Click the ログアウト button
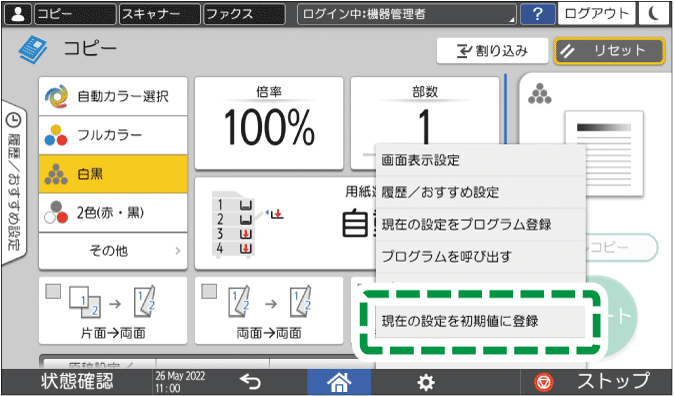Screen dimensions: 675x396 point(596,14)
